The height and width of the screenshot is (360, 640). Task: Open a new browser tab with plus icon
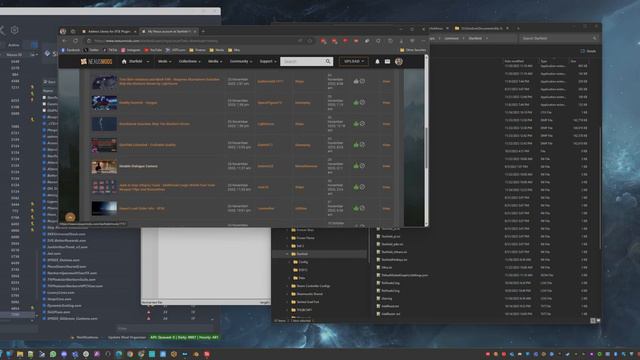[203, 31]
